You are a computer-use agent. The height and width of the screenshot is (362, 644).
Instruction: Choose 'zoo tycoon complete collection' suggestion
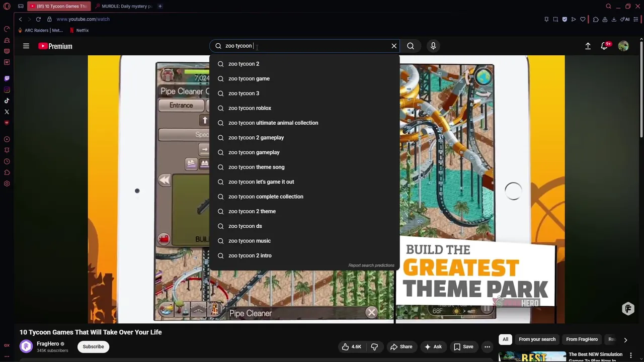304,197
